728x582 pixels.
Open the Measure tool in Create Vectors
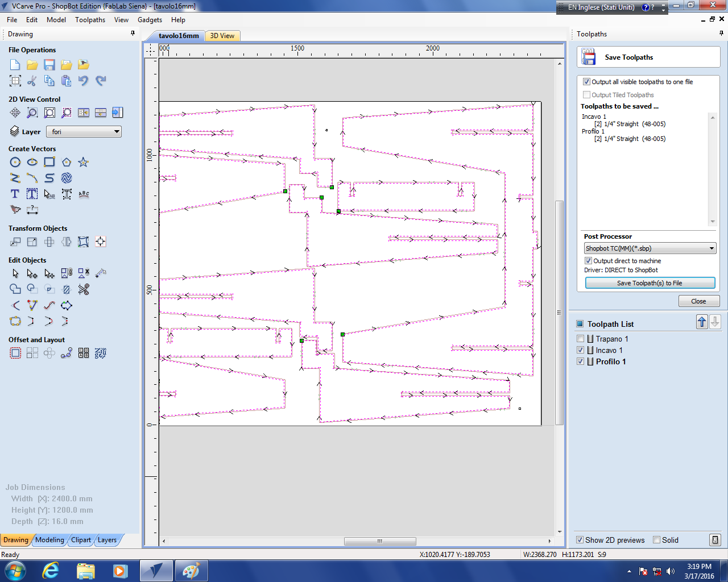coord(32,209)
